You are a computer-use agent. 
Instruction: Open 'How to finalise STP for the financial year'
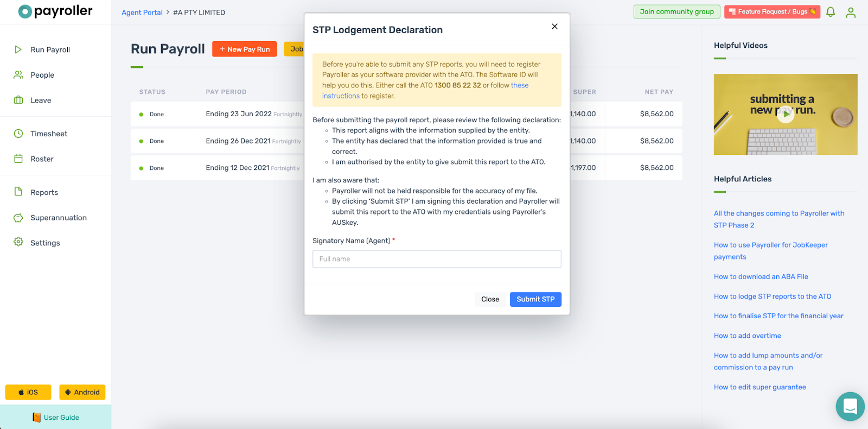tap(778, 316)
